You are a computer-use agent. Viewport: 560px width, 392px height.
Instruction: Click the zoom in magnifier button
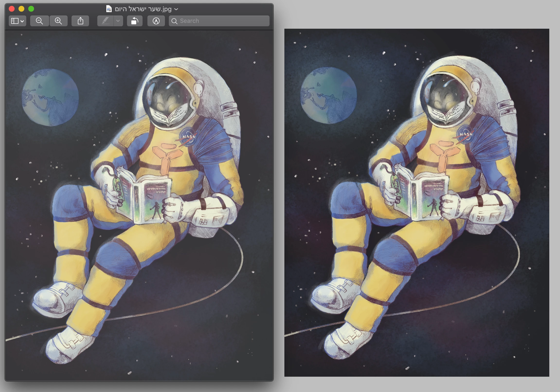coord(58,21)
